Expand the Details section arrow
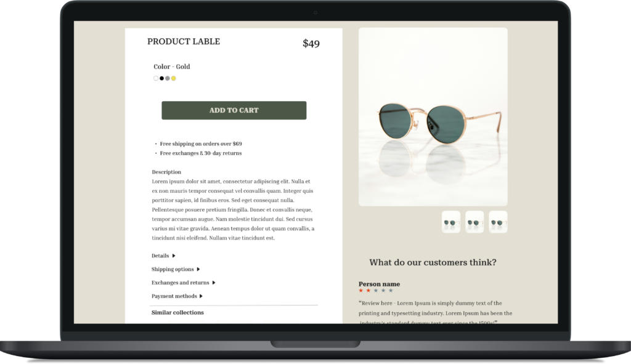Image resolution: width=631 pixels, height=364 pixels. pos(174,256)
